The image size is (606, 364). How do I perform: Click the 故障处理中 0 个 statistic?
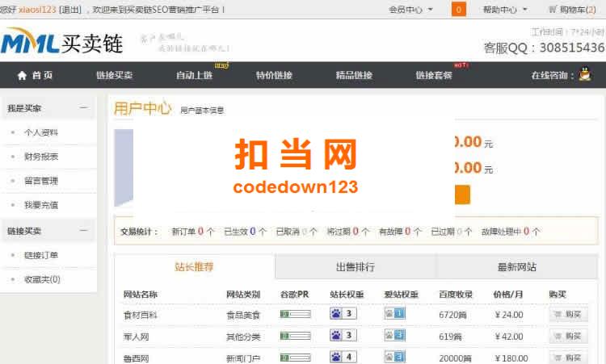[x=511, y=231]
